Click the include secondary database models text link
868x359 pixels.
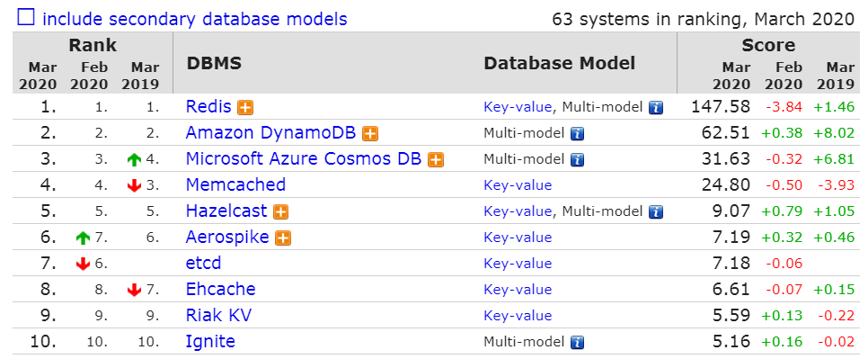click(x=195, y=19)
